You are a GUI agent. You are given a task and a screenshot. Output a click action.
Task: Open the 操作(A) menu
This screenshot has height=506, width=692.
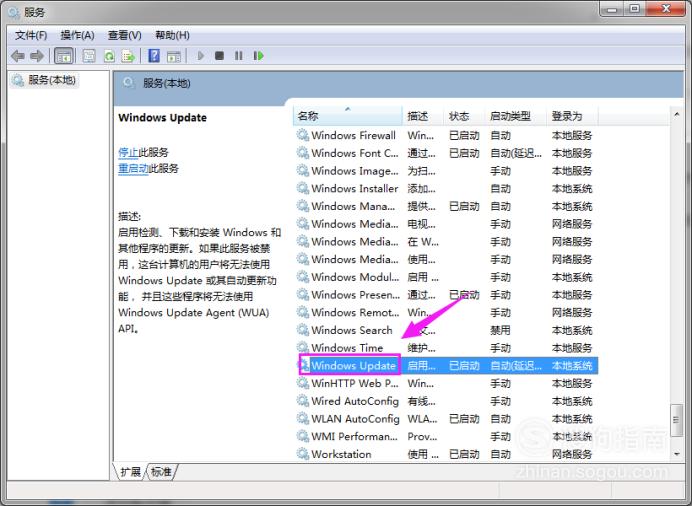click(77, 35)
